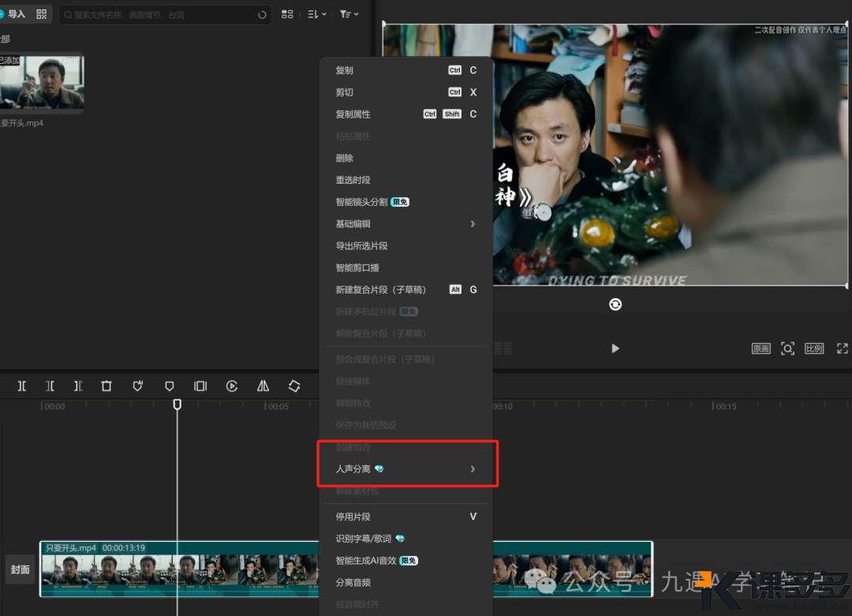Click the 比例 aspect ratio button
Image resolution: width=852 pixels, height=616 pixels.
coord(814,349)
